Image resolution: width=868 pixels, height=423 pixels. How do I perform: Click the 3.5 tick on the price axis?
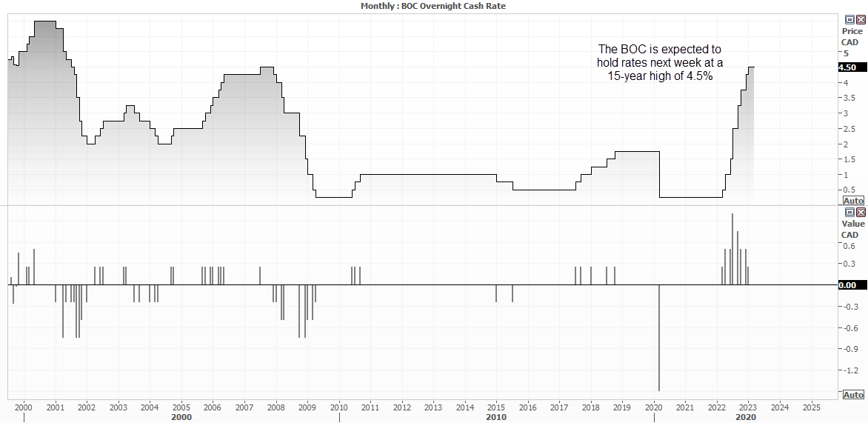click(x=849, y=98)
